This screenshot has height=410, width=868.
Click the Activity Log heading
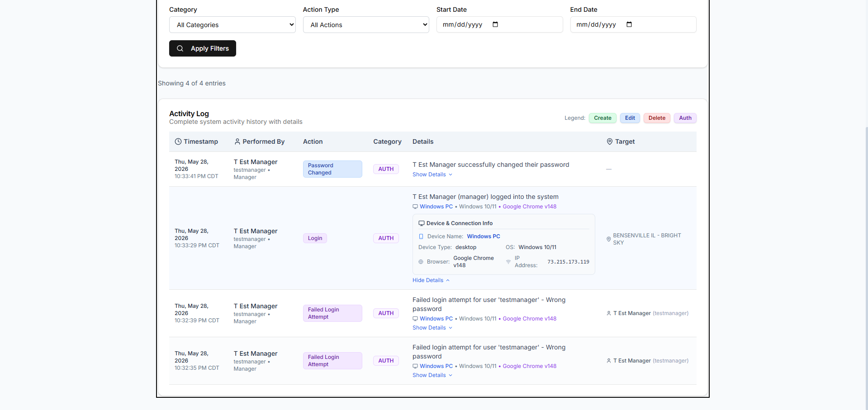point(189,113)
